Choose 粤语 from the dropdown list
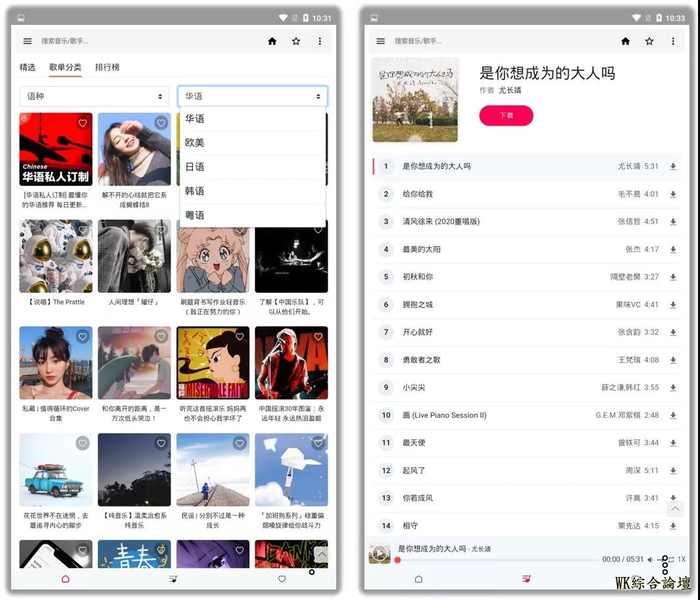 click(253, 215)
